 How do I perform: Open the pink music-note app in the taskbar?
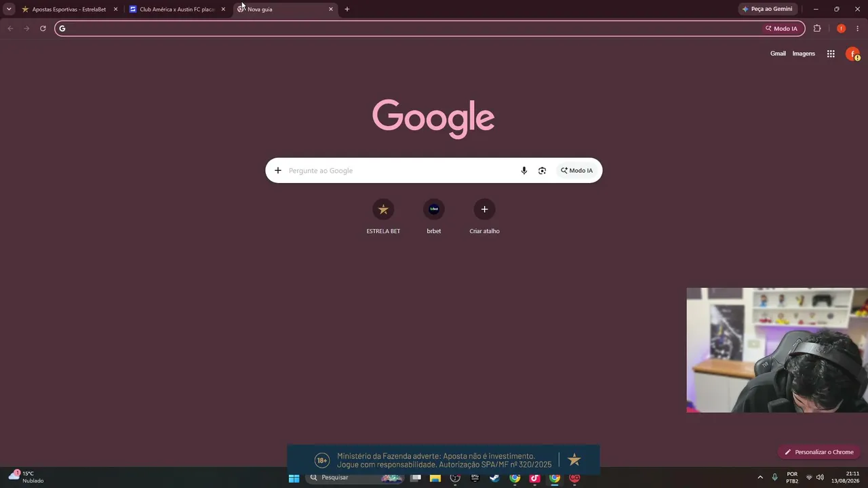point(535,478)
